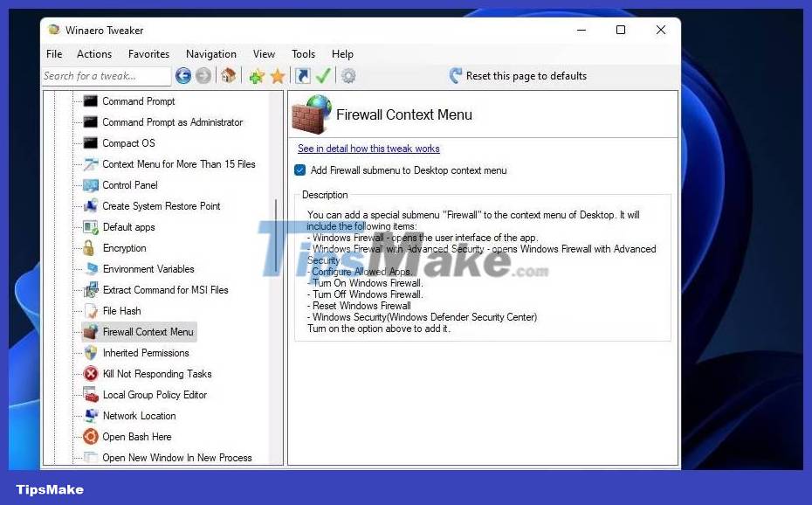Click the home icon in the toolbar

229,76
